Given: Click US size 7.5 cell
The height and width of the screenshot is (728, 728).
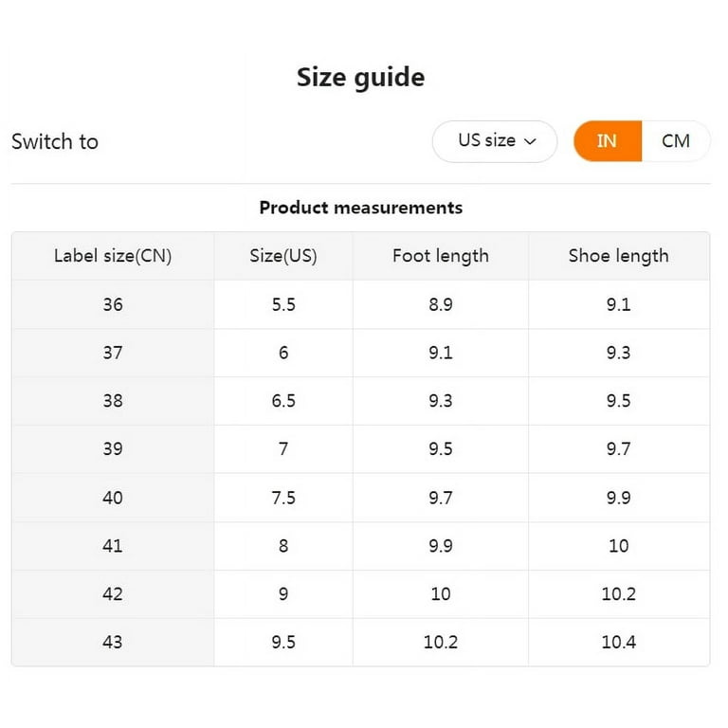Looking at the screenshot, I should 283,498.
